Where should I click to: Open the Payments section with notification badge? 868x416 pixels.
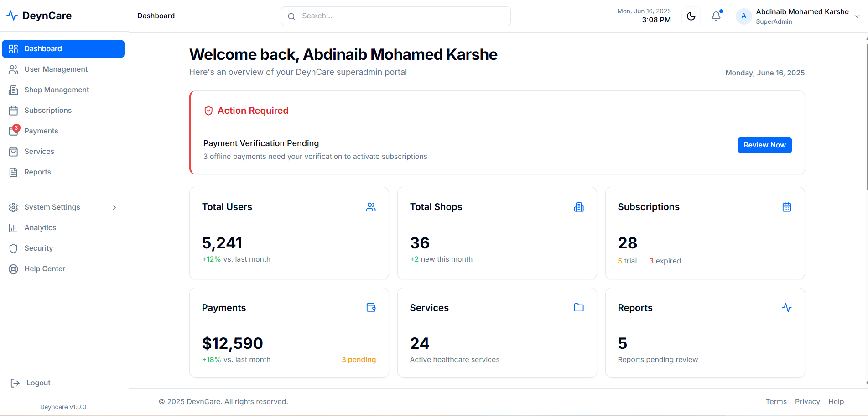tap(41, 131)
